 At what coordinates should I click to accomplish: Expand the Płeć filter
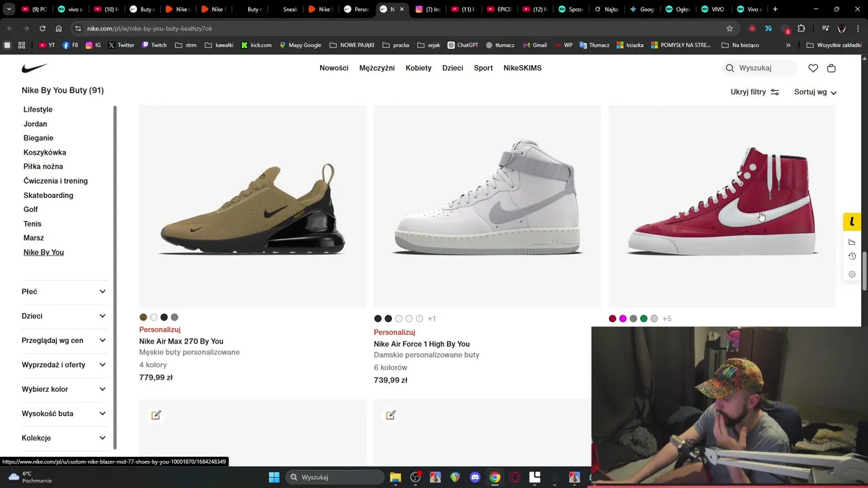(x=64, y=291)
